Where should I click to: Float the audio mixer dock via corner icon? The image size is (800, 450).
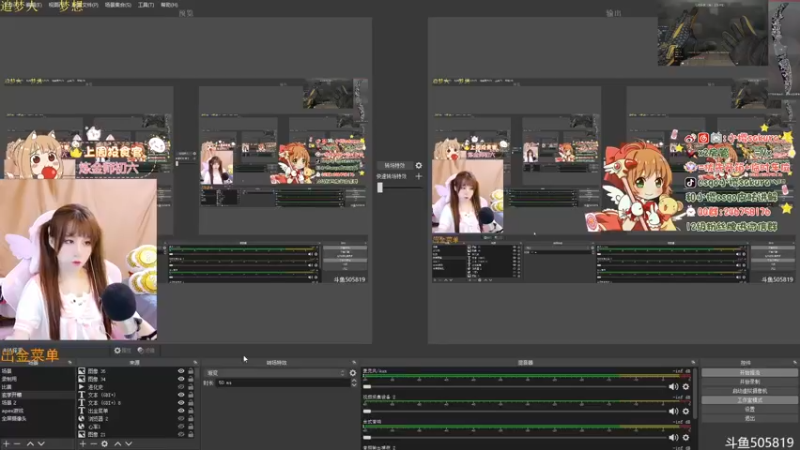[x=693, y=363]
